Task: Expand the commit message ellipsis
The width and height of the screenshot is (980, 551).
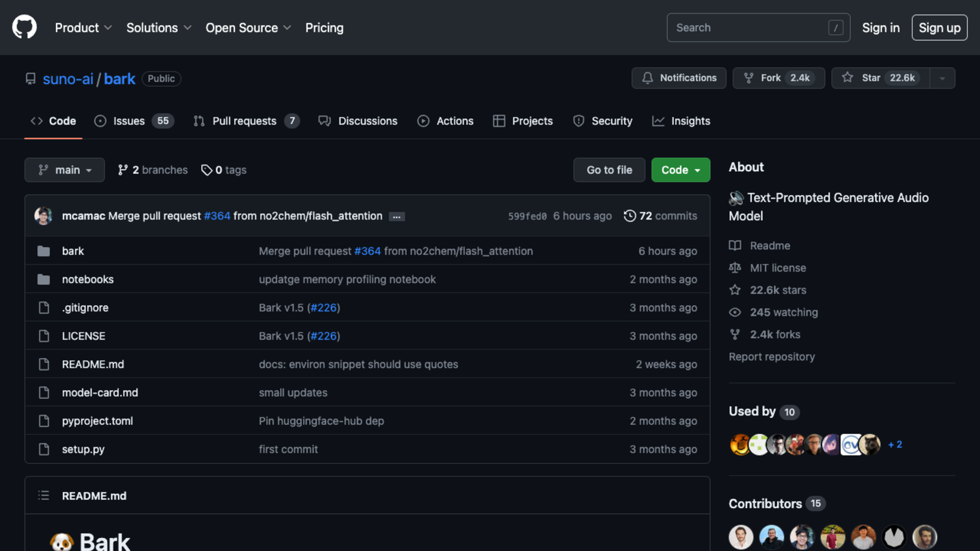Action: click(x=397, y=216)
